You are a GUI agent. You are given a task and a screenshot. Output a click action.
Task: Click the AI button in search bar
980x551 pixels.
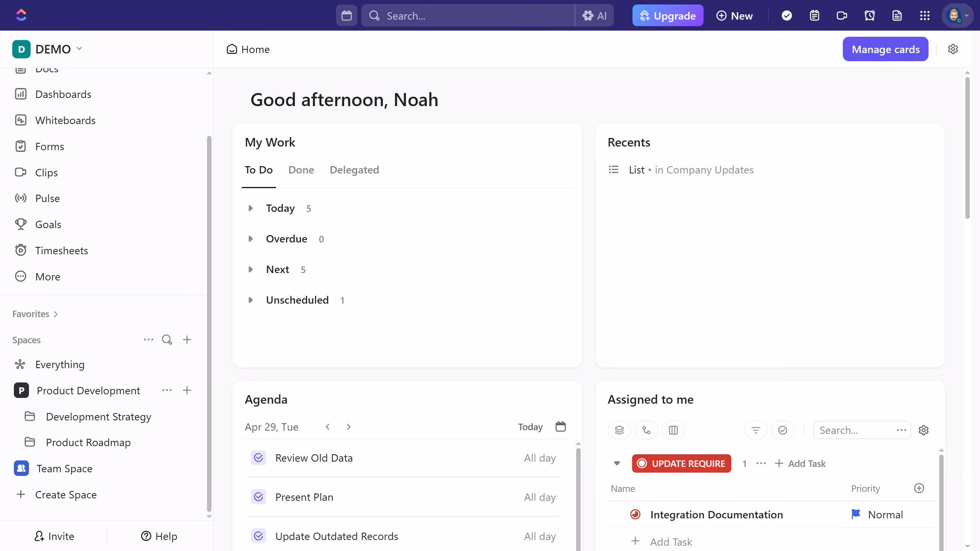click(x=594, y=16)
